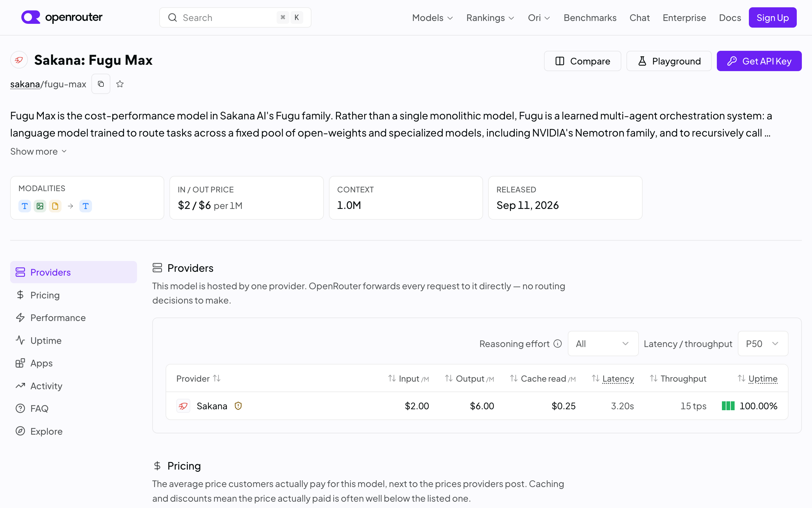This screenshot has width=812, height=508.
Task: Copy the sakana/fugu-max model slug
Action: [x=101, y=84]
